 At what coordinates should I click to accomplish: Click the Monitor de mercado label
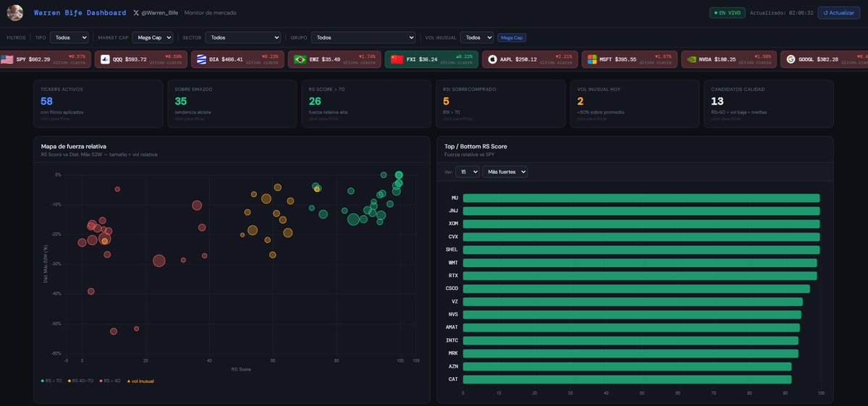tap(211, 13)
